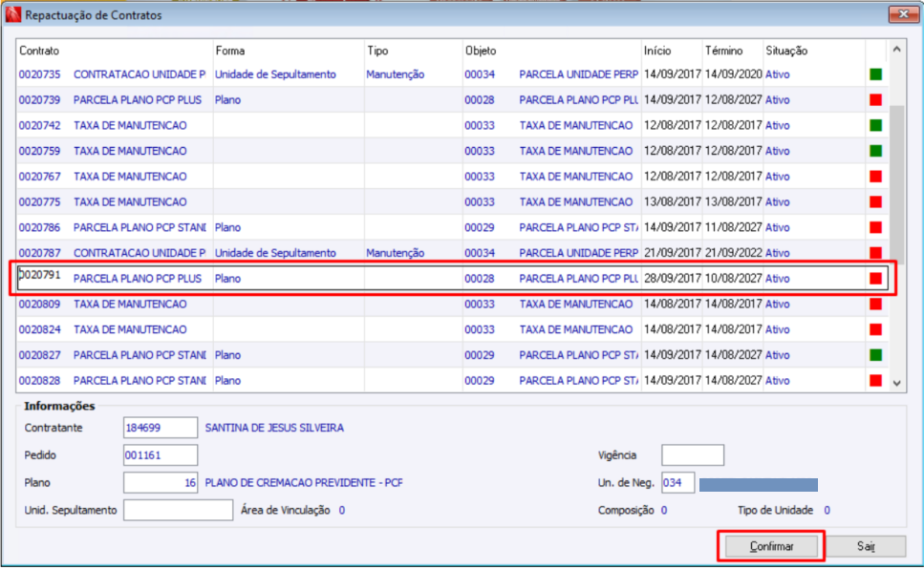The width and height of the screenshot is (924, 569).
Task: Click scrollbar up arrow of contract list
Action: (896, 50)
